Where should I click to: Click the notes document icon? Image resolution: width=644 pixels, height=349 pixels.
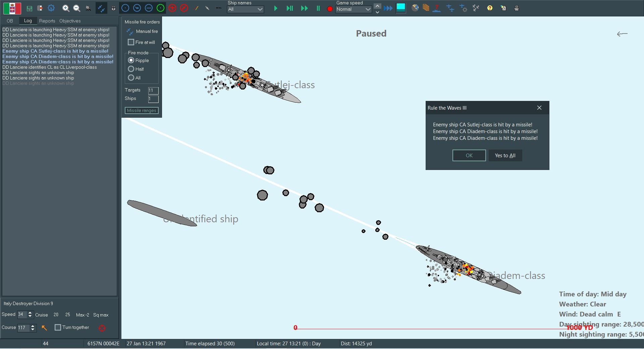[503, 8]
